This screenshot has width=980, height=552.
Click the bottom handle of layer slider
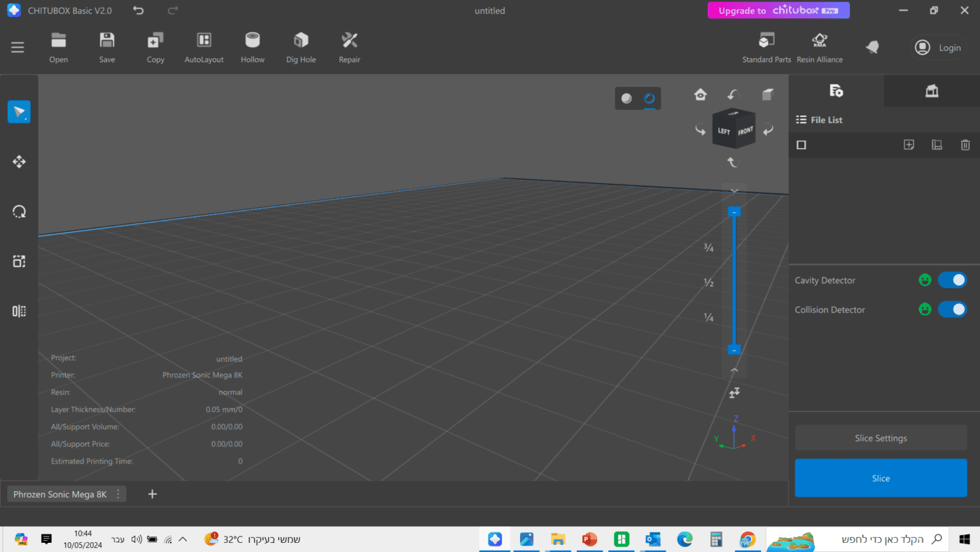click(x=734, y=349)
